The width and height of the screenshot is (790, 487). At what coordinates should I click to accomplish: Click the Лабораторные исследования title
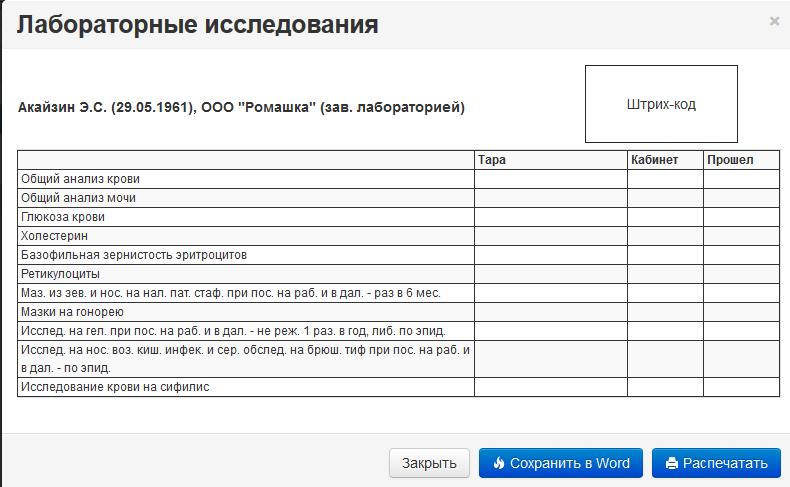[x=198, y=24]
